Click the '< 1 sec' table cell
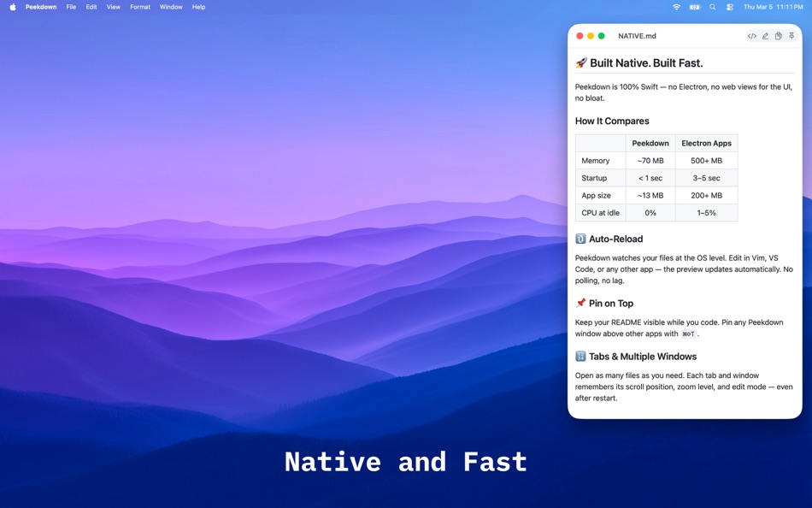Viewport: 812px width, 508px height. pos(650,178)
